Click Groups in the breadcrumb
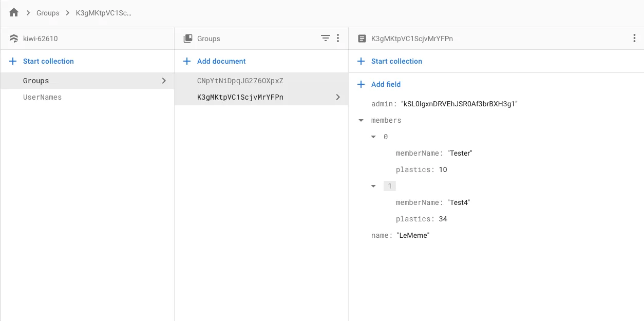Screen dimensions: 644x321 [x=48, y=13]
